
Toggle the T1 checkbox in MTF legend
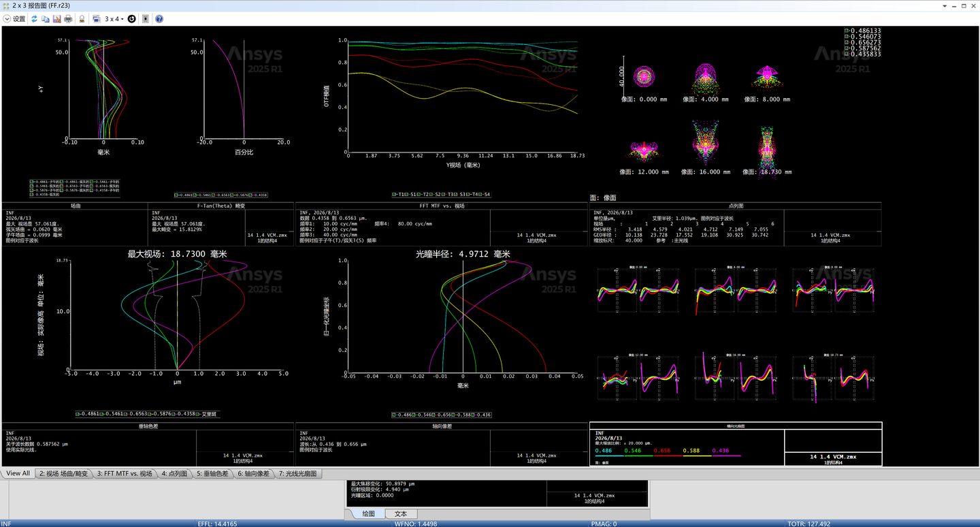coord(394,195)
